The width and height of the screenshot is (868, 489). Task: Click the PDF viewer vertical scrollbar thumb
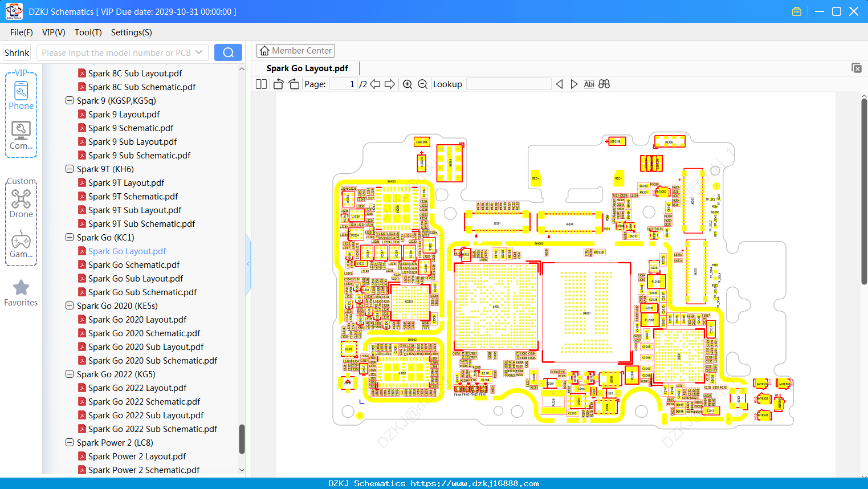tap(864, 191)
